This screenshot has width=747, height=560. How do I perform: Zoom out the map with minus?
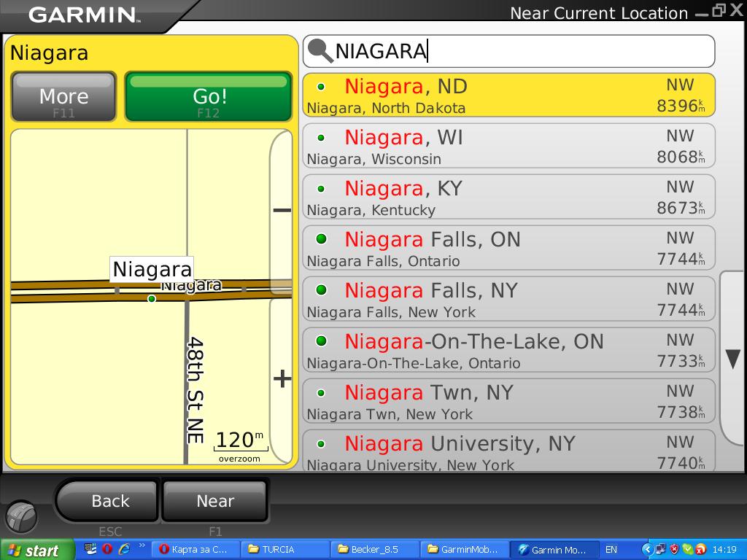click(282, 212)
